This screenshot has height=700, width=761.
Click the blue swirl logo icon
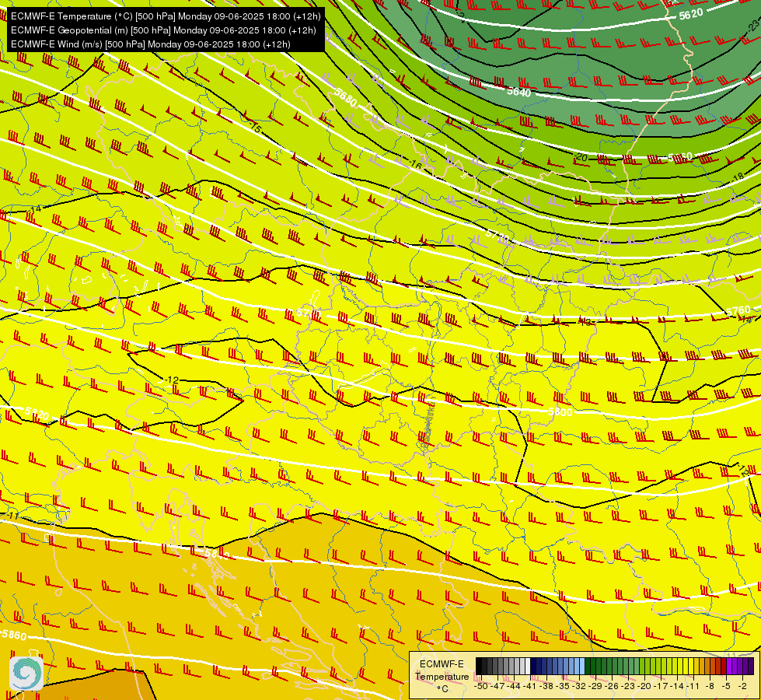point(26,674)
